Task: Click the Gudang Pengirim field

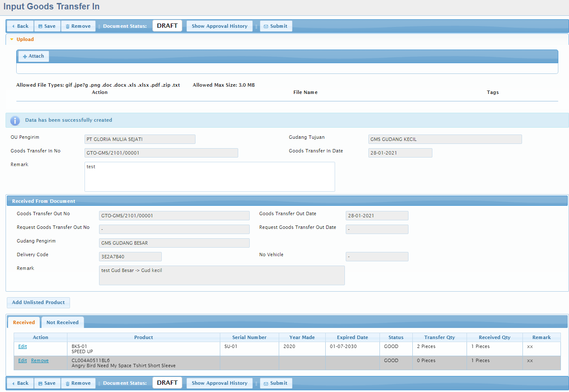Action: [174, 243]
